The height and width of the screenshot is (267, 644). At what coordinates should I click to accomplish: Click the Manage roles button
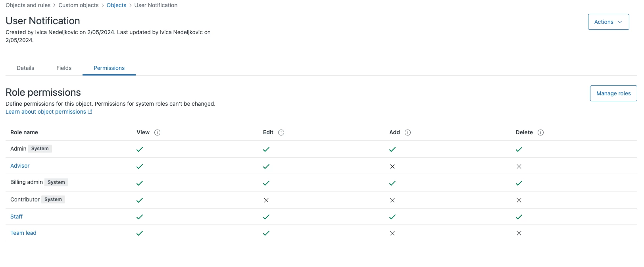[x=613, y=93]
